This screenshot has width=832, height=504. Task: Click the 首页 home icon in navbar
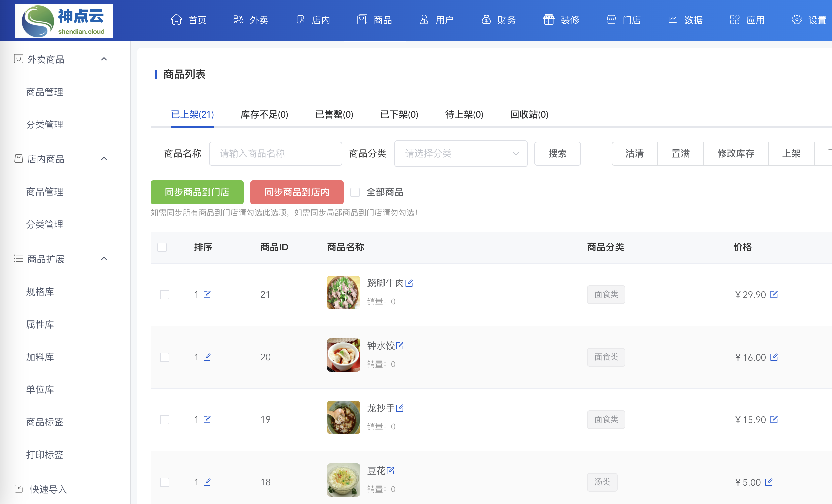pos(176,20)
